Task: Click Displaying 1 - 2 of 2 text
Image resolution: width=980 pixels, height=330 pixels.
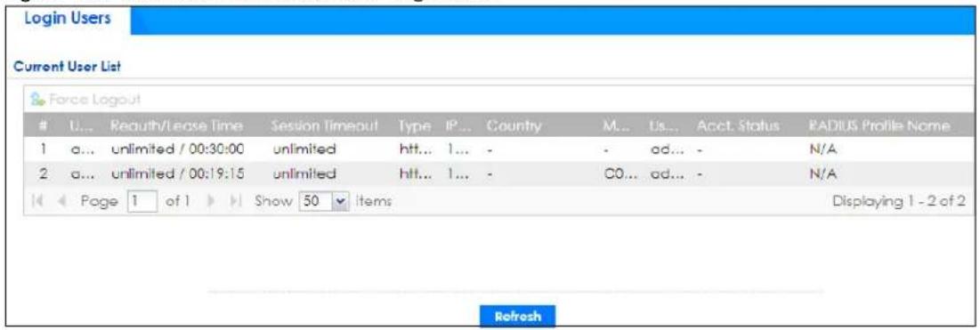Action: pyautogui.click(x=899, y=201)
